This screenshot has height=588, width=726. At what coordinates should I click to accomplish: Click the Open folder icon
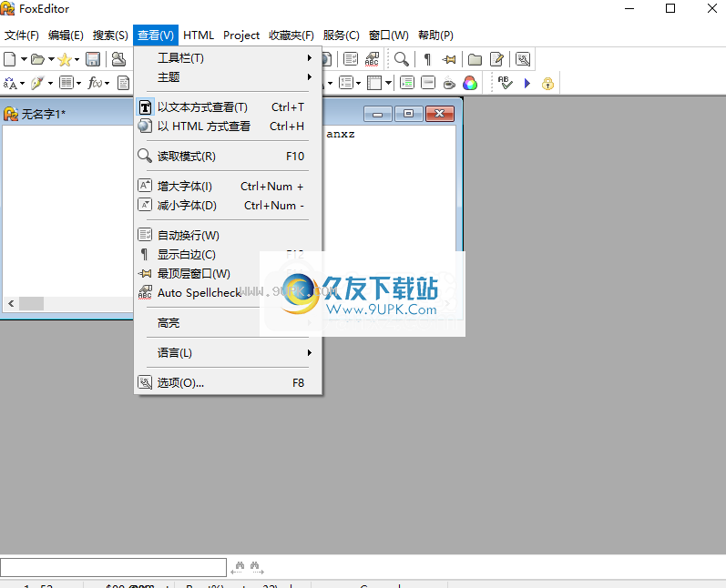[37, 59]
